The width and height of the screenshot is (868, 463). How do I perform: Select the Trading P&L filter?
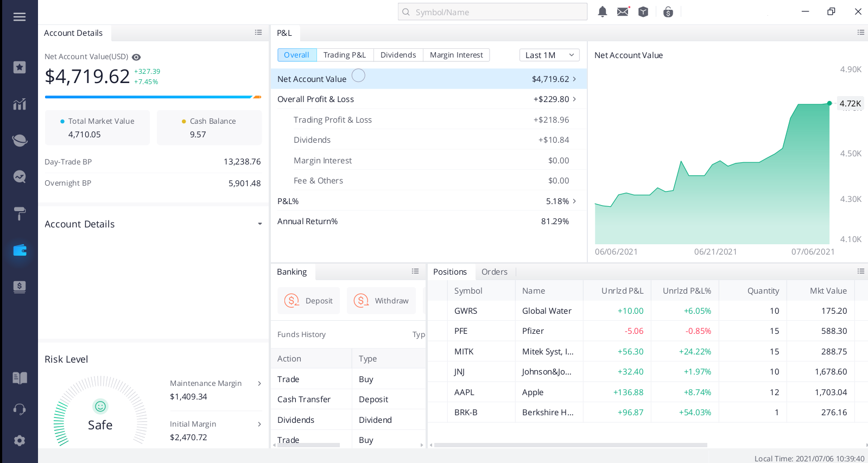(x=345, y=55)
